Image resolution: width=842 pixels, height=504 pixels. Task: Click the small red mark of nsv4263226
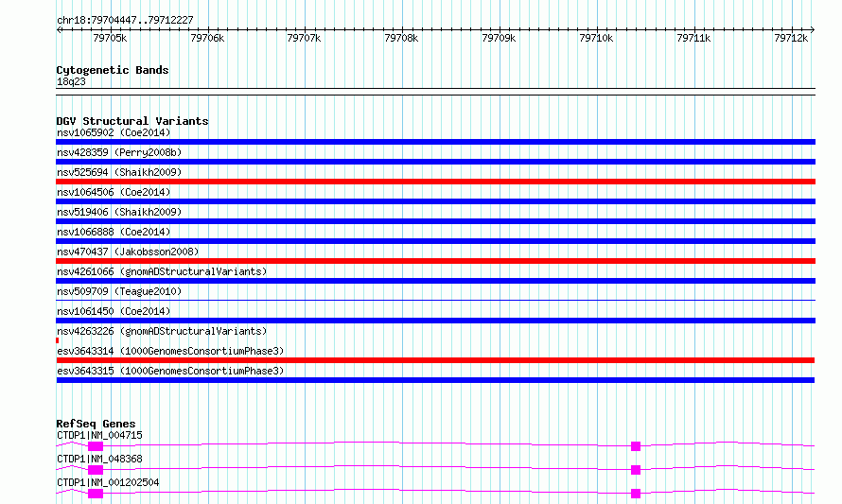58,340
